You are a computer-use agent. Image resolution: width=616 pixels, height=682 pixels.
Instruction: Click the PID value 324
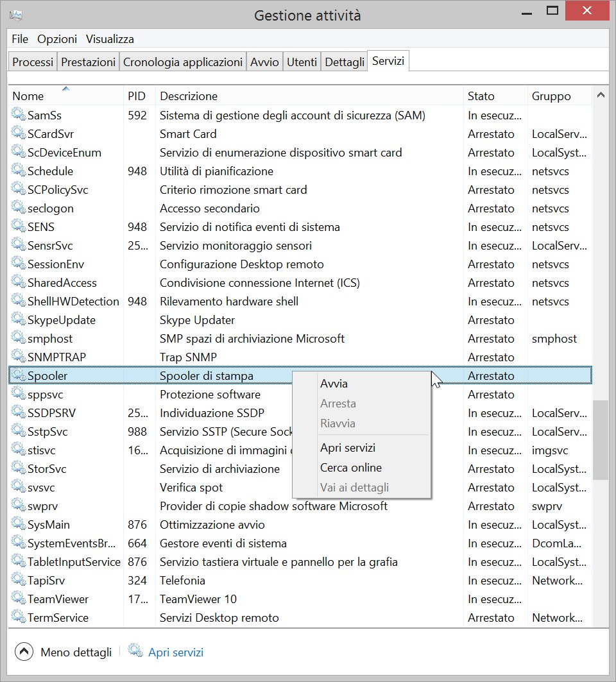coord(137,581)
